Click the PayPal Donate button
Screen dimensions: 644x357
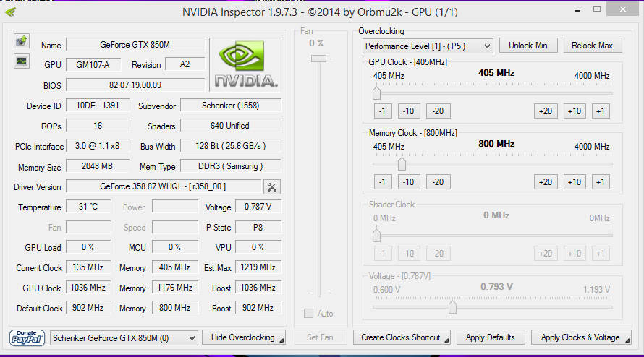(x=27, y=337)
